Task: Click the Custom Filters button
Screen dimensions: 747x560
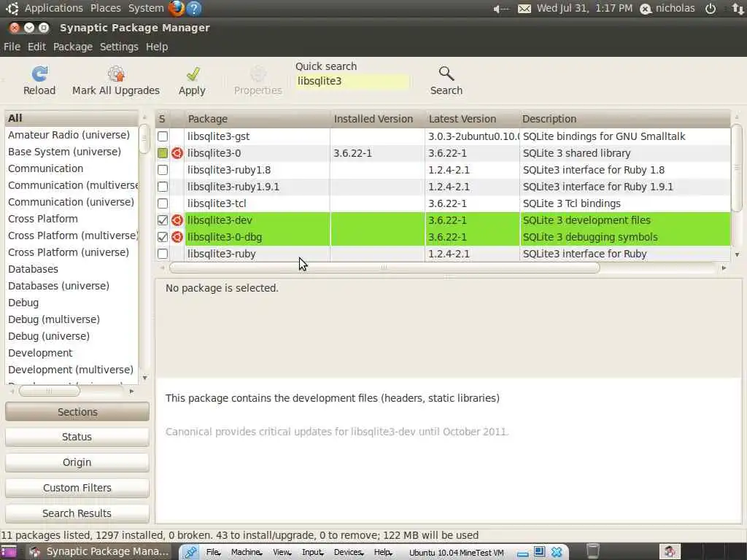Action: coord(77,488)
